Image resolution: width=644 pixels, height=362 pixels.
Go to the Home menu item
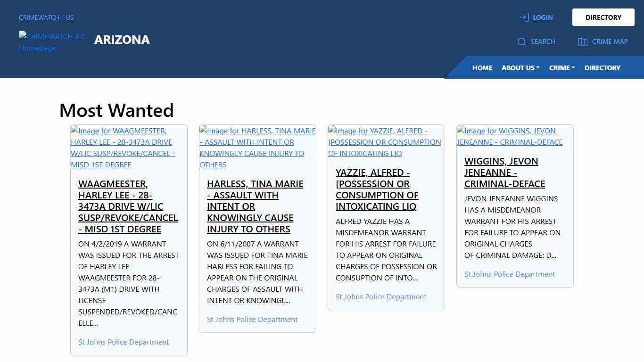482,68
